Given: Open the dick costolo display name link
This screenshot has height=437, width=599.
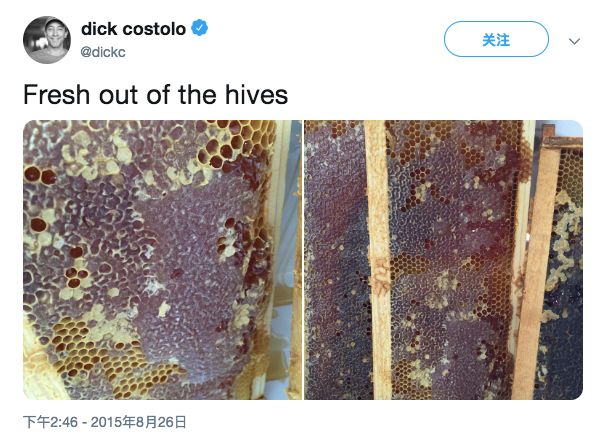Looking at the screenshot, I should coord(133,29).
